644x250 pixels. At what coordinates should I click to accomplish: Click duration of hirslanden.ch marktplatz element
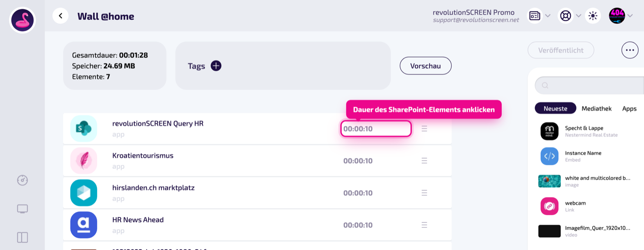(358, 193)
